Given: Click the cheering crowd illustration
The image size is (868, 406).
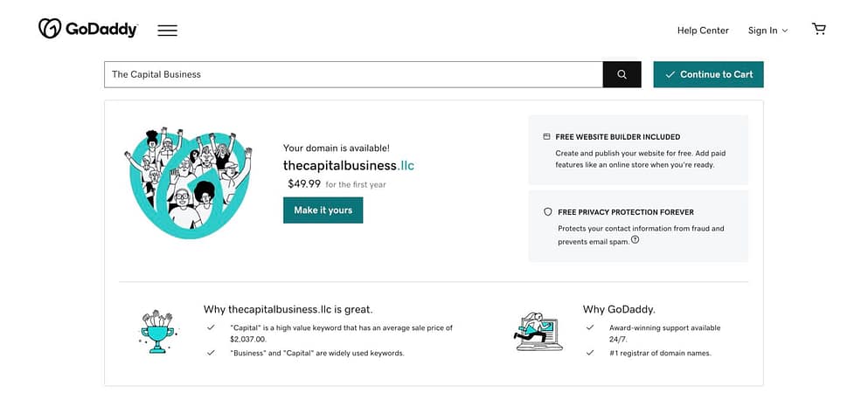Looking at the screenshot, I should tap(188, 182).
